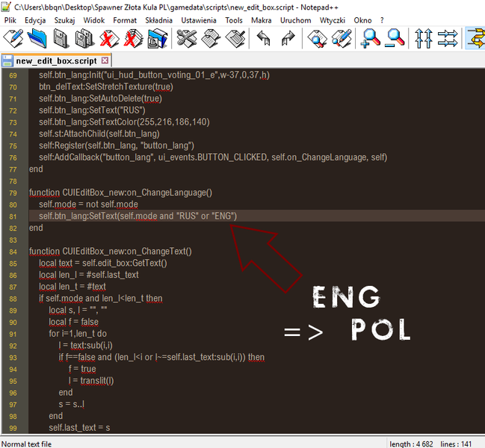Viewport: 485px width, 448px height.
Task: Toggle the Word Wrap toolbar button
Action: point(475,38)
